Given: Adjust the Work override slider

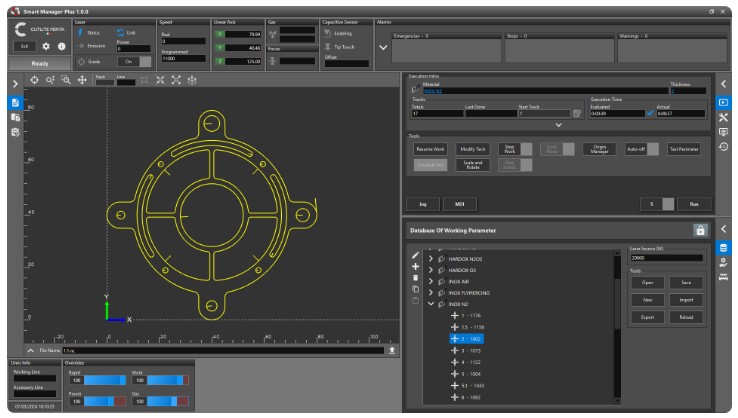Looking at the screenshot, I should [x=168, y=380].
